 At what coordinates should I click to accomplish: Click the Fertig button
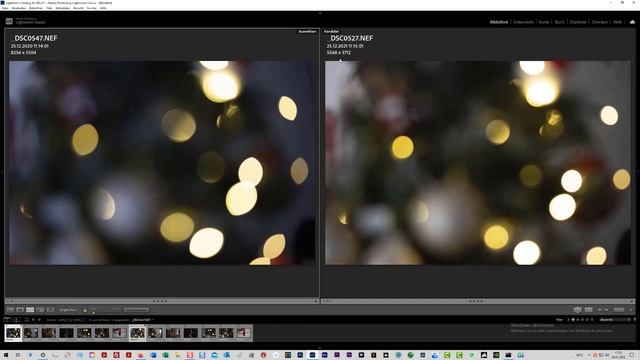pos(619,310)
